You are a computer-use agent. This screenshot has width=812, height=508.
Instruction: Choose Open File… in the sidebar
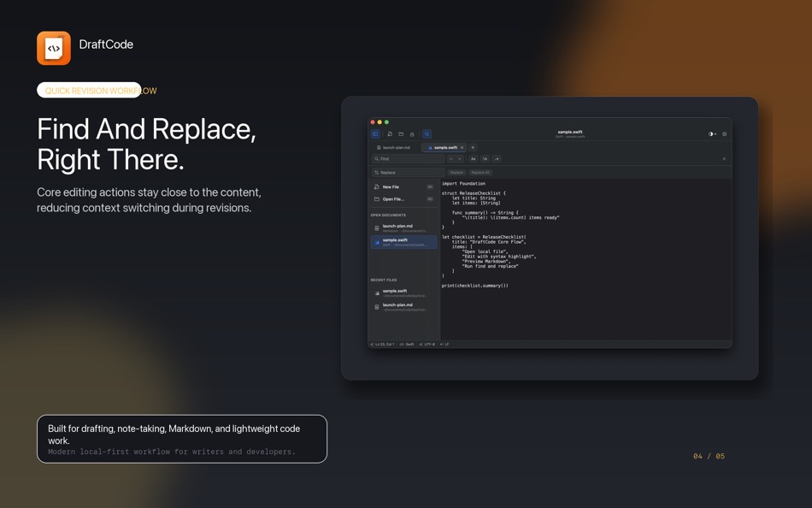click(x=403, y=199)
